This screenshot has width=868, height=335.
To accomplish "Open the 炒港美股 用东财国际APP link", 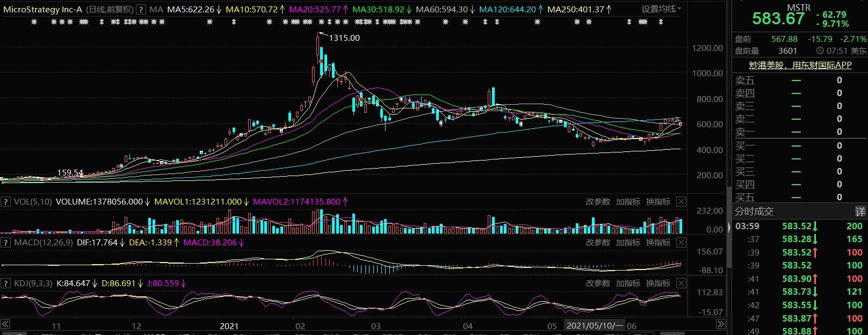I will (x=800, y=65).
